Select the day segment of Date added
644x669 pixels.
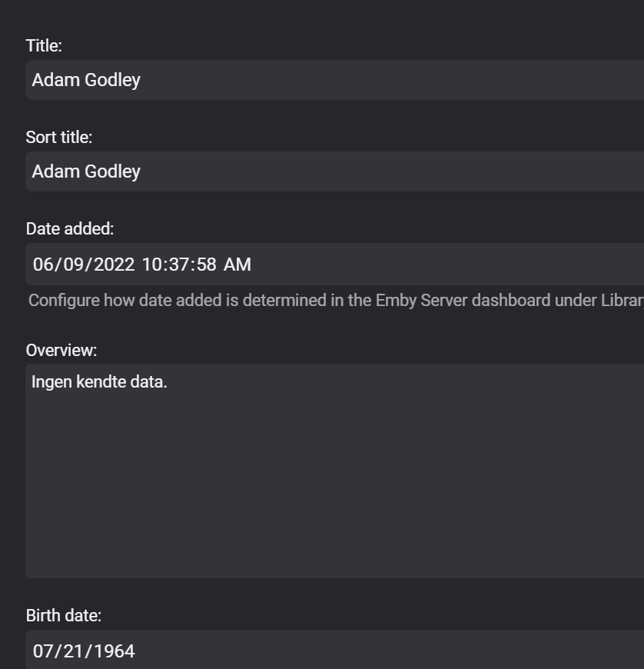coord(68,265)
